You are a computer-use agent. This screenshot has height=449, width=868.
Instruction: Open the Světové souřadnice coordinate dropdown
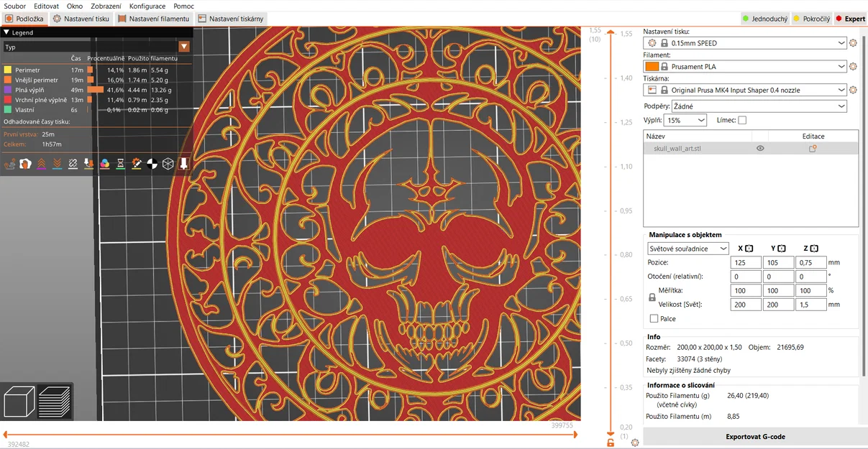tap(687, 248)
